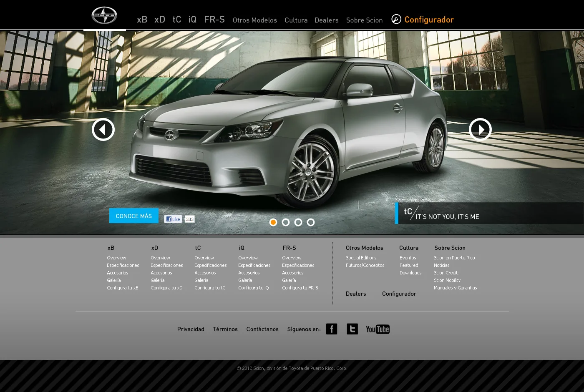The width and height of the screenshot is (584, 392).
Task: Open Contáctanos link in footer
Action: [262, 329]
